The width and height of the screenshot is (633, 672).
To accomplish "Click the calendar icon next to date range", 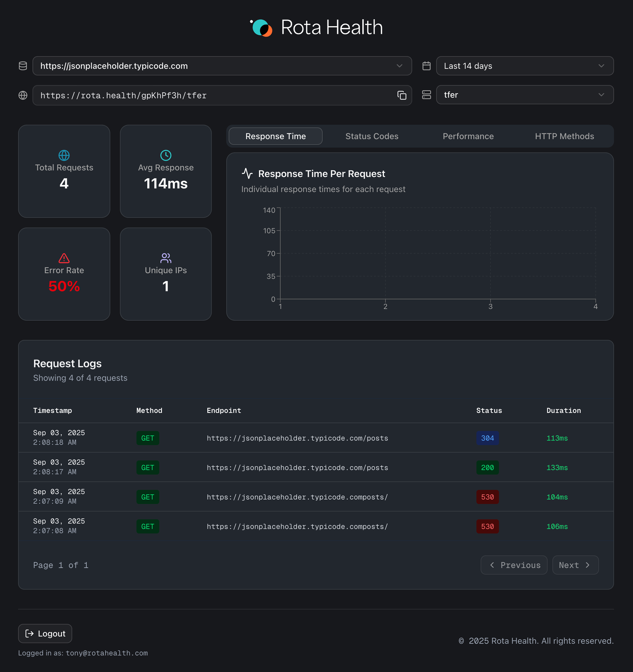I will [x=427, y=66].
